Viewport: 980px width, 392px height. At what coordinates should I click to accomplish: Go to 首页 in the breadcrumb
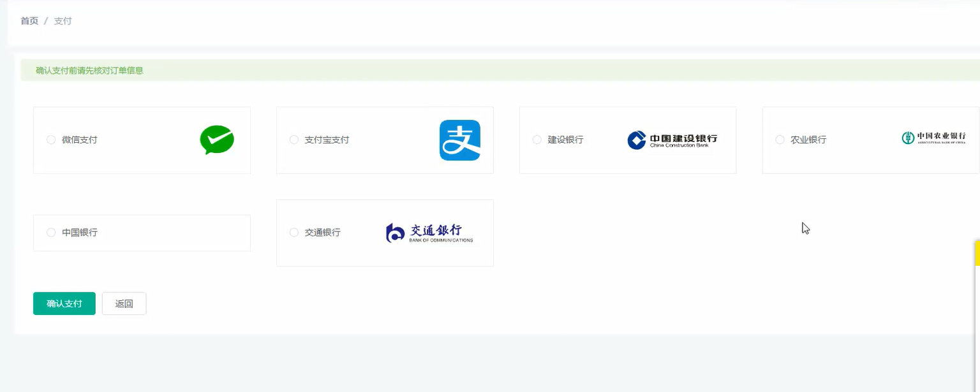(x=29, y=21)
